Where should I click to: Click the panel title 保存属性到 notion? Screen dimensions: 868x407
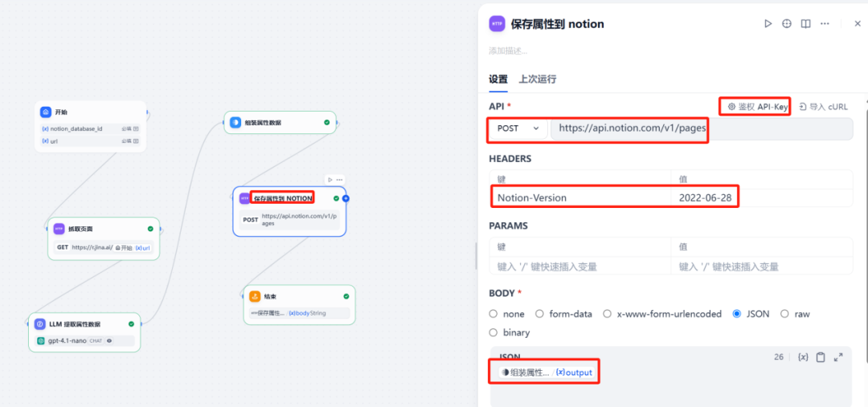[x=558, y=24]
